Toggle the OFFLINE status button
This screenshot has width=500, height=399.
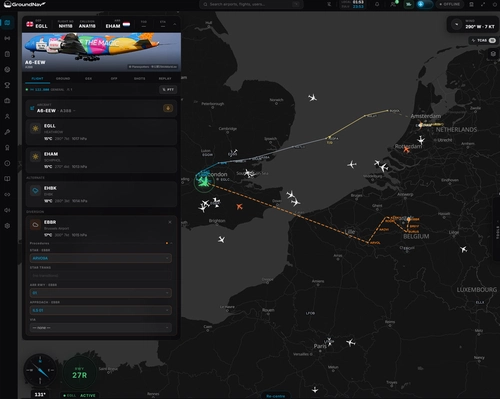pos(450,4)
